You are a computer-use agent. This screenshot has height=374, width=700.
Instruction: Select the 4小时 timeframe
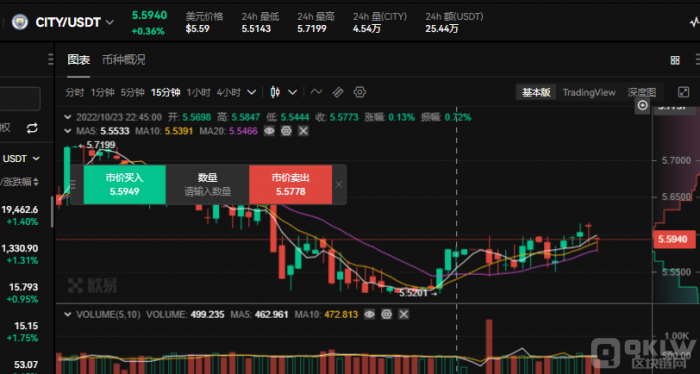[x=229, y=92]
